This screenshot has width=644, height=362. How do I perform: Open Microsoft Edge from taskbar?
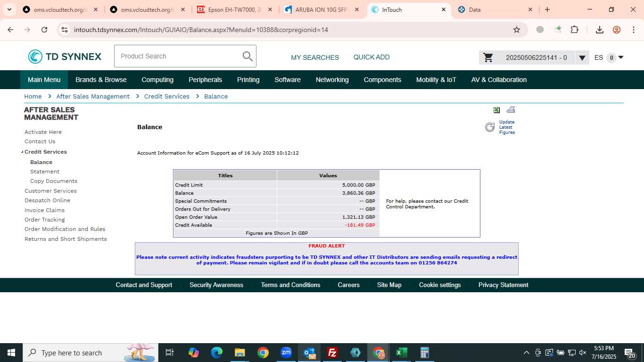pyautogui.click(x=217, y=353)
